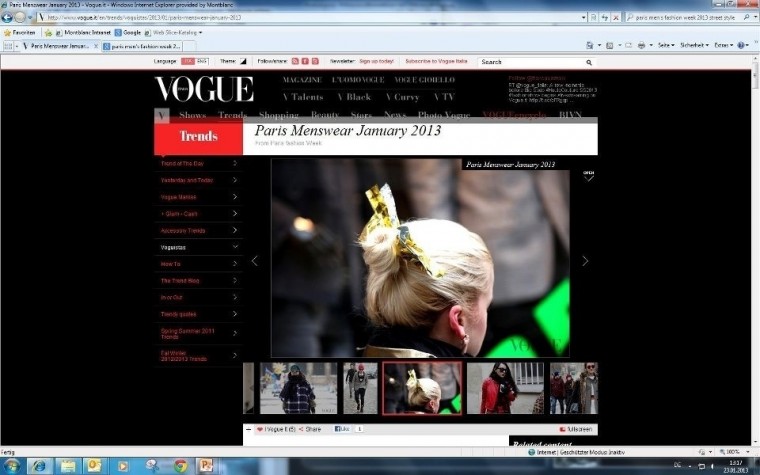Open the L'UOMO VOGUE link
The width and height of the screenshot is (760, 475).
(358, 79)
